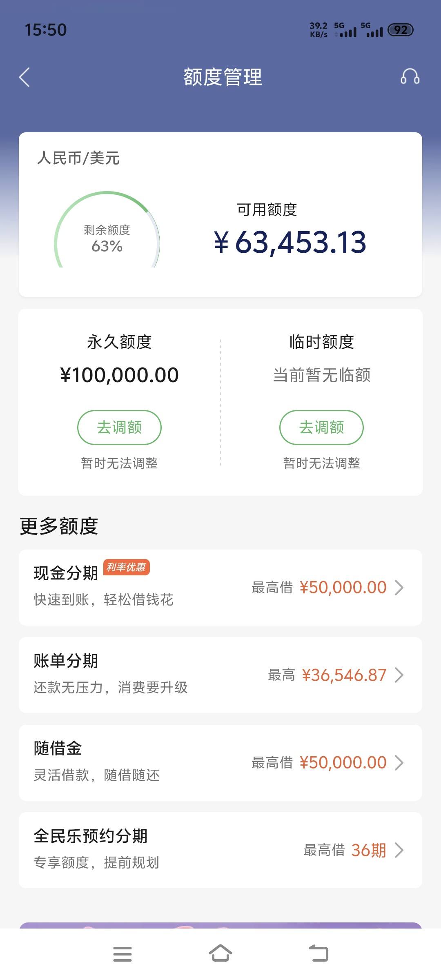Tap Android recent apps menu icon
This screenshot has height=980, width=441.
point(122,954)
